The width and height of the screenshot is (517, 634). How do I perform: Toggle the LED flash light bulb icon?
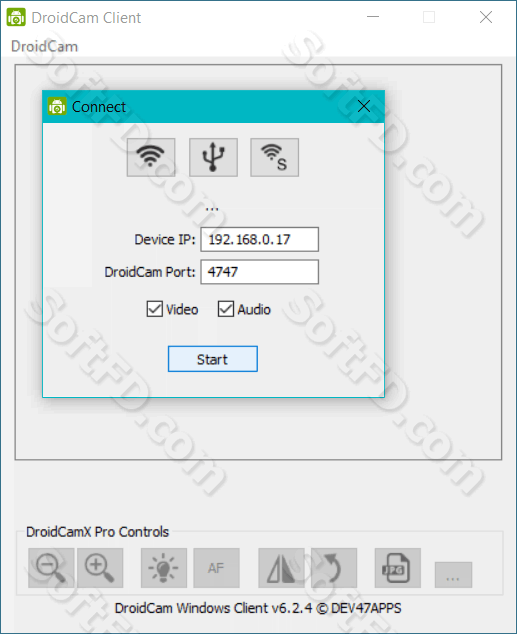click(164, 568)
